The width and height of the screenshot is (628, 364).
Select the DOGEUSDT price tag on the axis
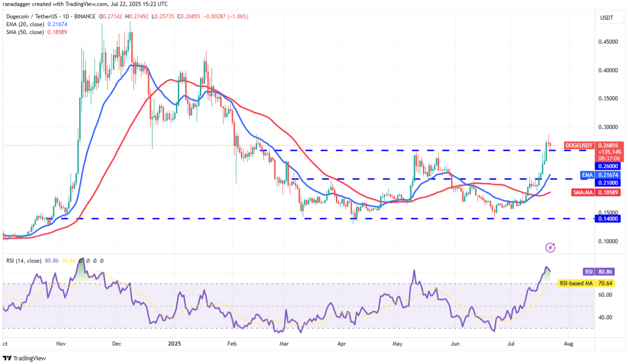578,145
